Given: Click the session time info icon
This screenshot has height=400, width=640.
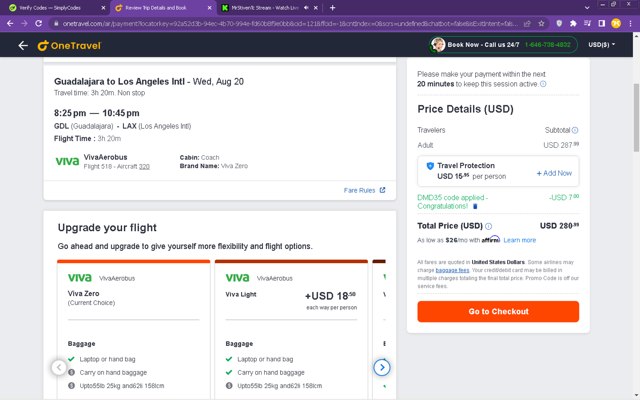Looking at the screenshot, I should 543,84.
